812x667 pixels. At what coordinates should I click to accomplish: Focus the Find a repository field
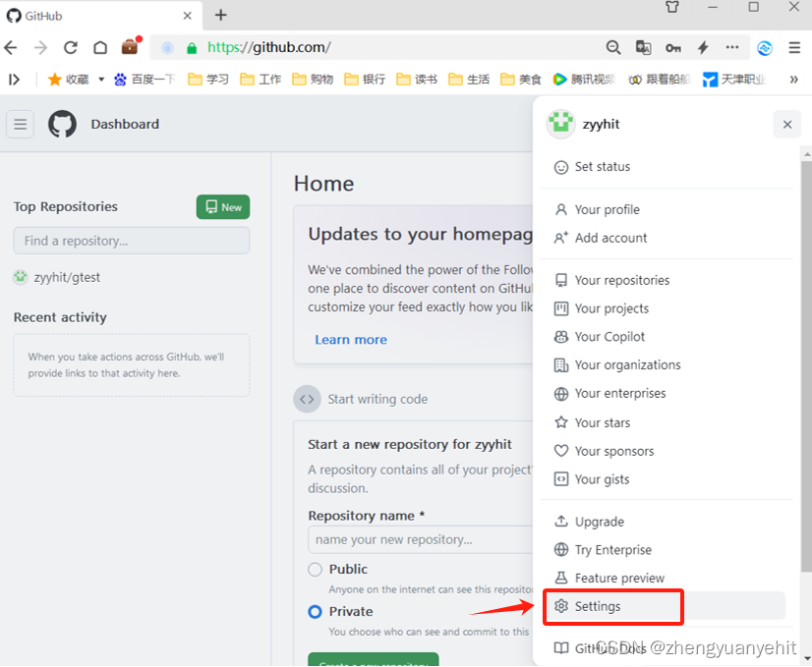pyautogui.click(x=132, y=241)
